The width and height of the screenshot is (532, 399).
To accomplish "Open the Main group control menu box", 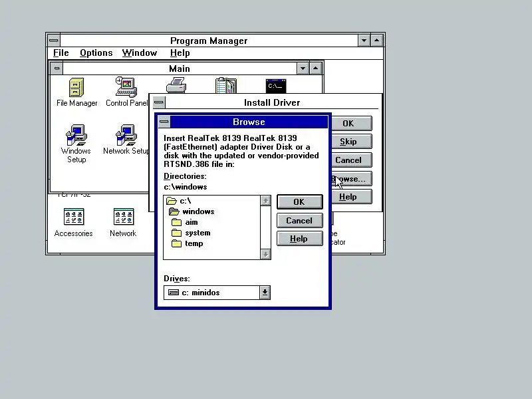I will click(x=57, y=68).
